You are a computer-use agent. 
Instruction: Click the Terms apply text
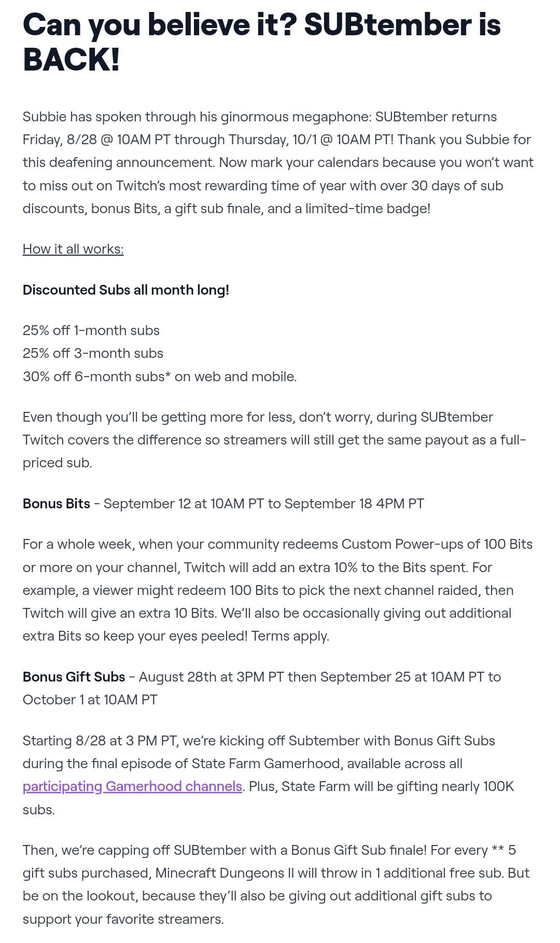click(x=290, y=636)
